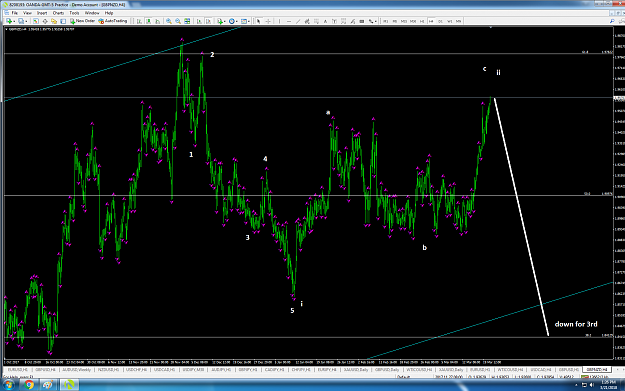
Task: Select the D1 timeframe button
Action: (x=440, y=21)
